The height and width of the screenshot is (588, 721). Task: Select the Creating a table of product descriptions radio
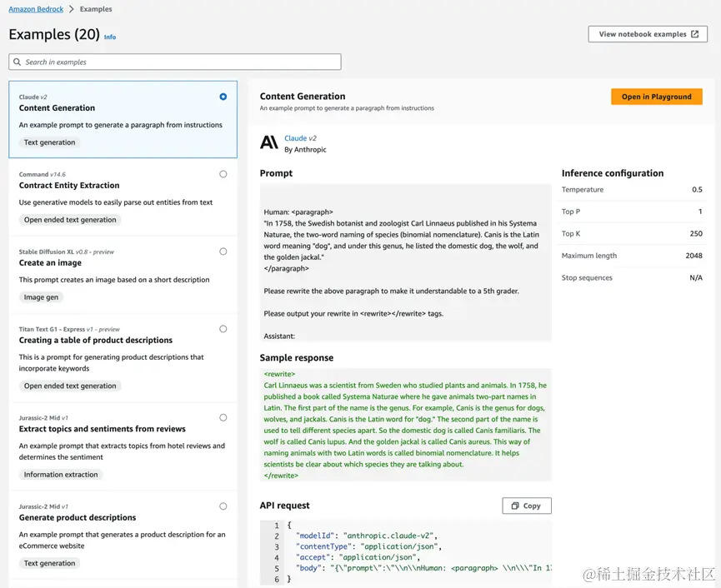point(223,329)
